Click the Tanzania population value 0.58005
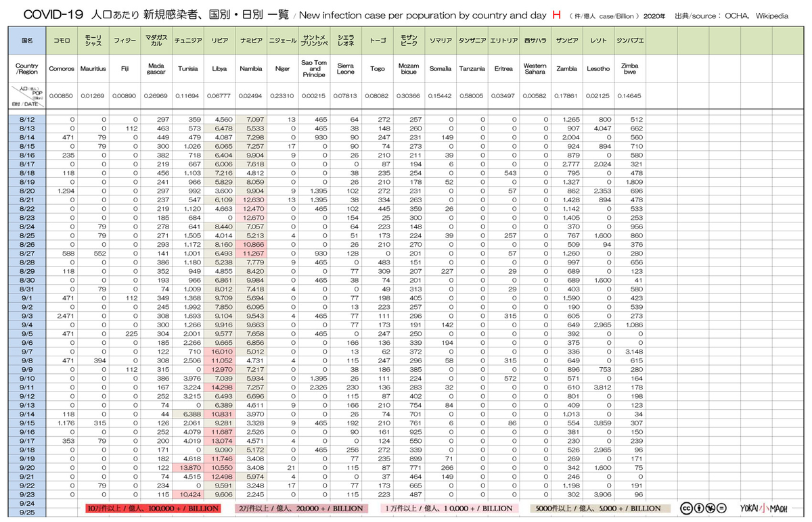 (x=472, y=96)
